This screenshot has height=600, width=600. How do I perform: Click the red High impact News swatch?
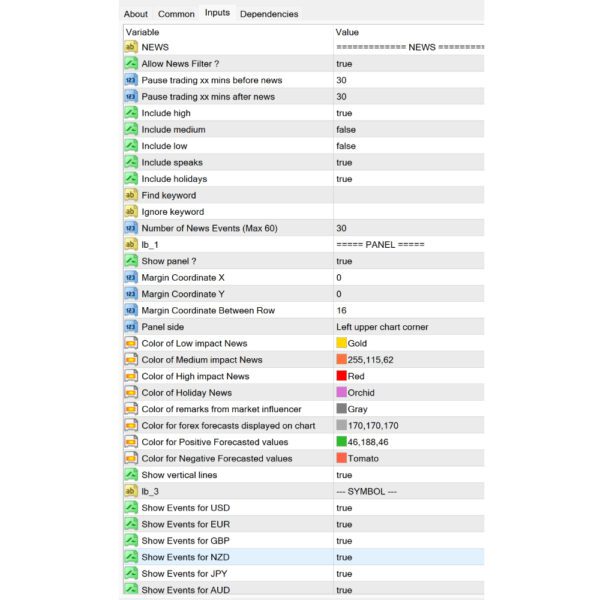point(341,376)
